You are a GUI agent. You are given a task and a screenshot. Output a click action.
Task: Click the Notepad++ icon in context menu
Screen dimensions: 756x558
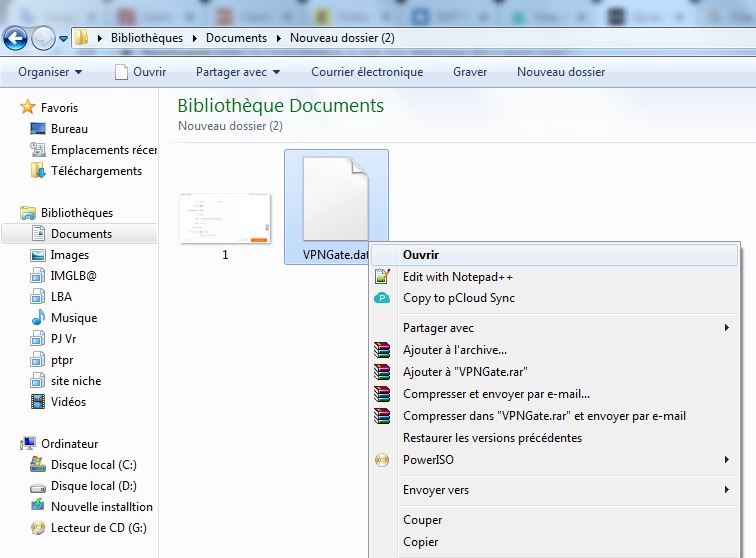point(382,276)
